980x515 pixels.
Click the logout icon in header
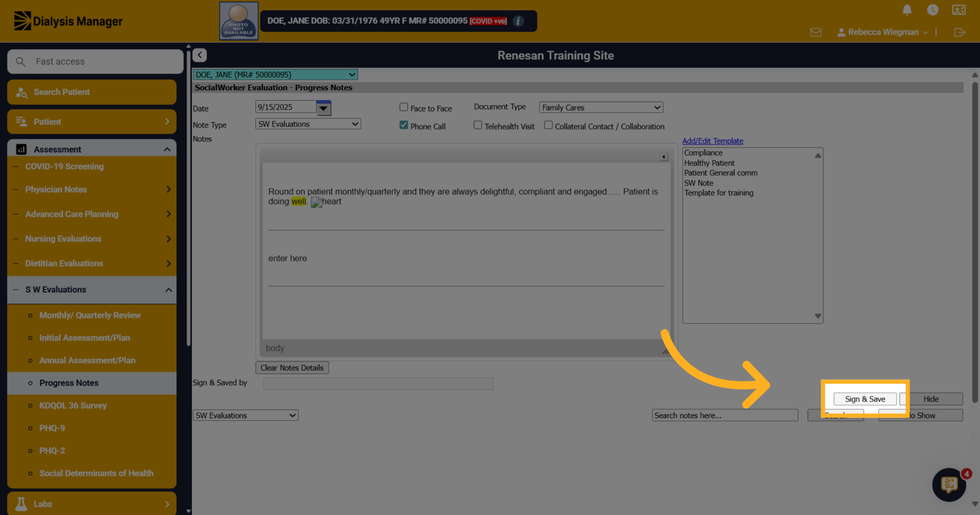point(960,32)
